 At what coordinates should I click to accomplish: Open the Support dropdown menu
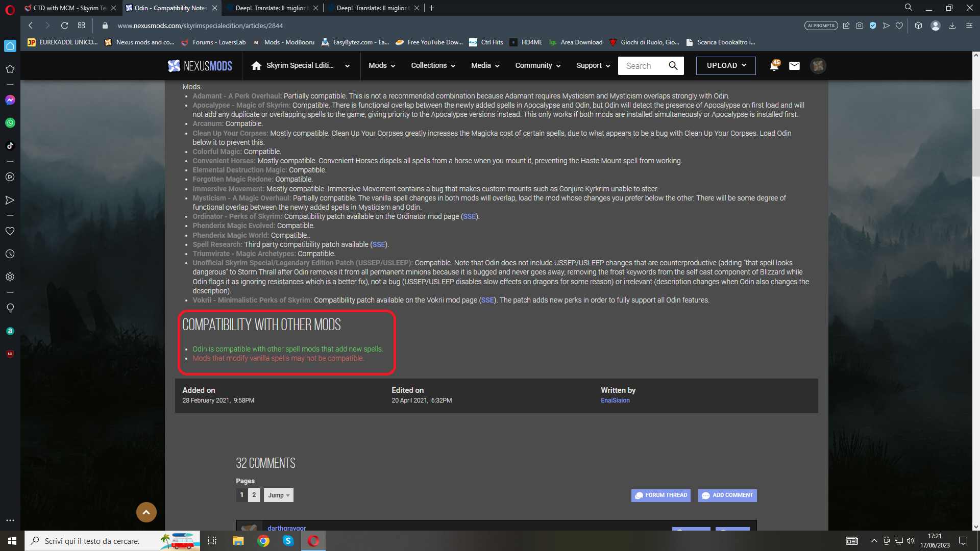(593, 66)
